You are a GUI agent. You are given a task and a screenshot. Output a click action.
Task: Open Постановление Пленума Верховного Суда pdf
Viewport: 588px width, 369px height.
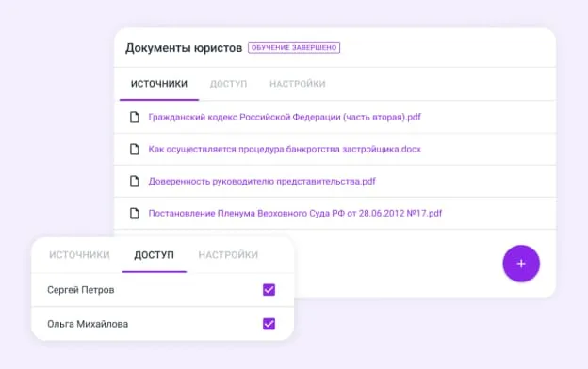click(295, 213)
